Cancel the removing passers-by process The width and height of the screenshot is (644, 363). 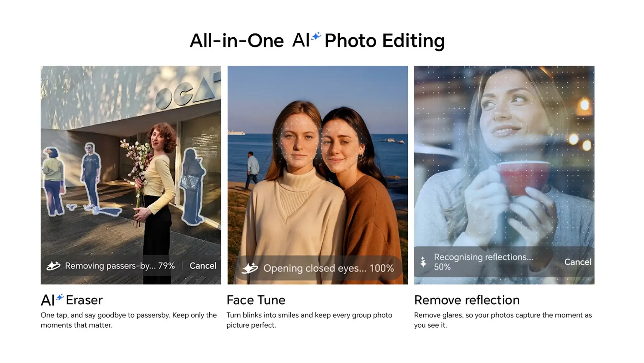click(x=203, y=266)
